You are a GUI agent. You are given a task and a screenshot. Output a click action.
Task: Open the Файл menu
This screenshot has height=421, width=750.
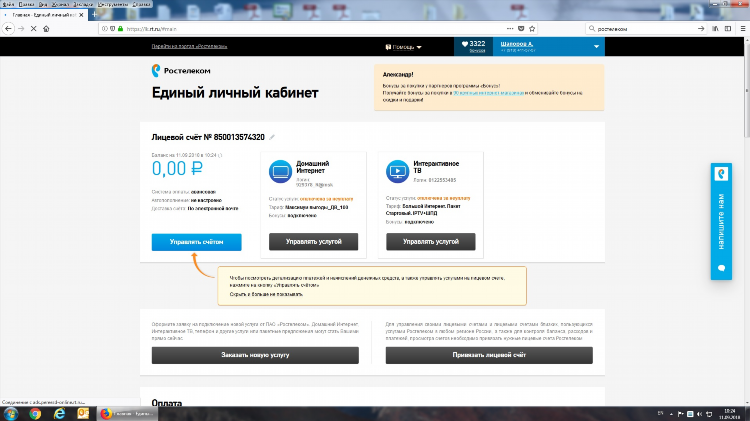[8, 4]
